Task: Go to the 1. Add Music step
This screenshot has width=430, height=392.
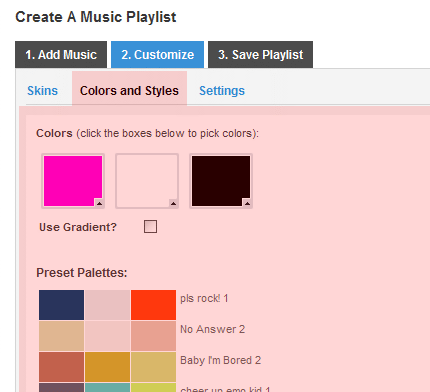Action: click(61, 55)
